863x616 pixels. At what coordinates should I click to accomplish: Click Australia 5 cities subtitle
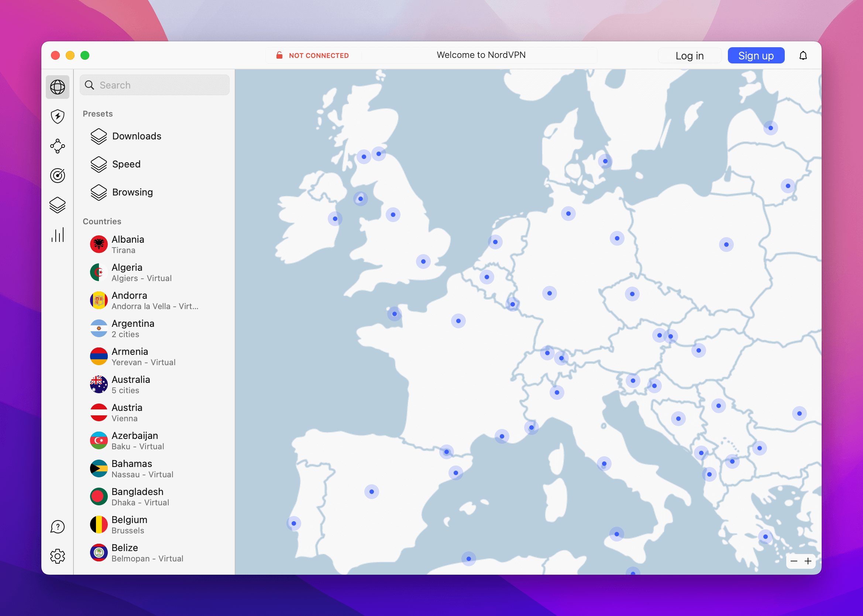tap(125, 391)
